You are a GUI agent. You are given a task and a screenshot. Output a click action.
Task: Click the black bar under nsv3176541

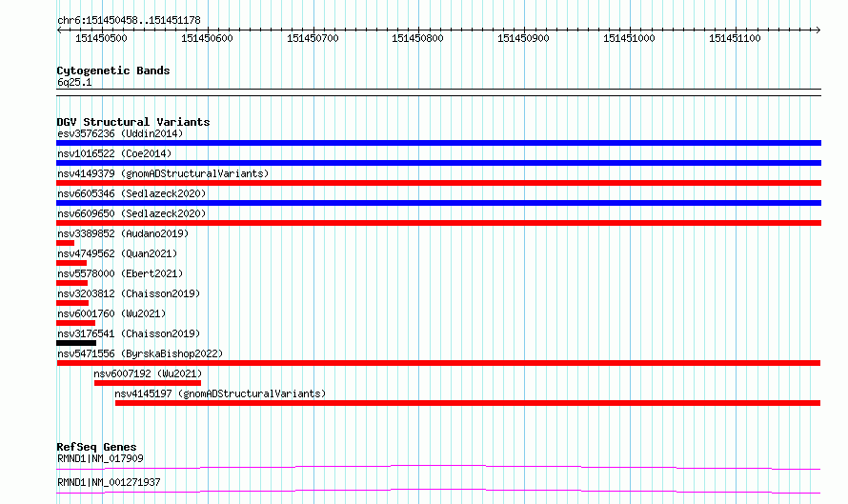click(76, 343)
